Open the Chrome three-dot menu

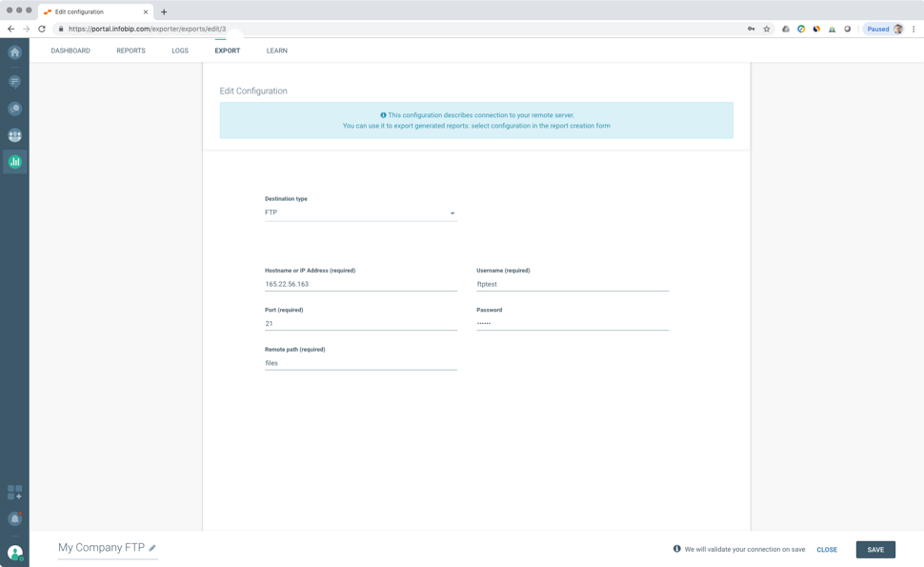click(914, 29)
